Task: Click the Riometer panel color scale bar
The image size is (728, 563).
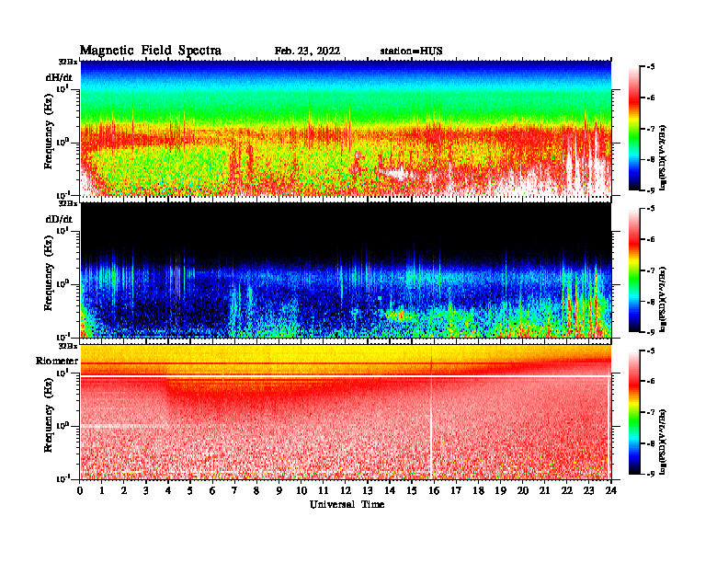Action: [634, 412]
